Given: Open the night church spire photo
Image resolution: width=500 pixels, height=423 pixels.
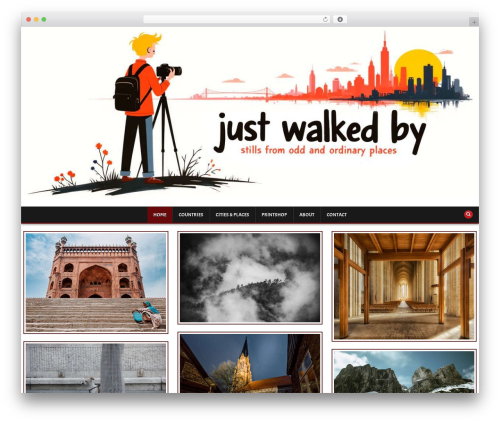Looking at the screenshot, I should pos(250,363).
